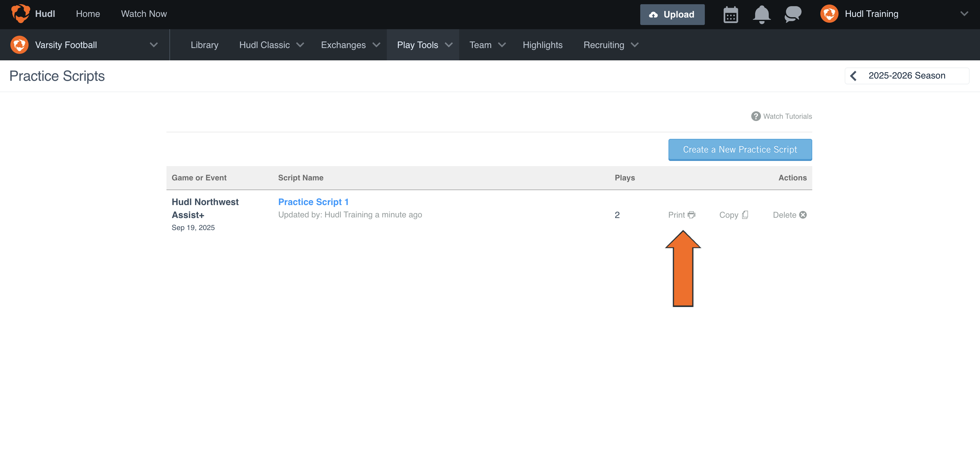This screenshot has width=980, height=475.
Task: Click the Hudl logo in top bar
Action: (x=20, y=14)
